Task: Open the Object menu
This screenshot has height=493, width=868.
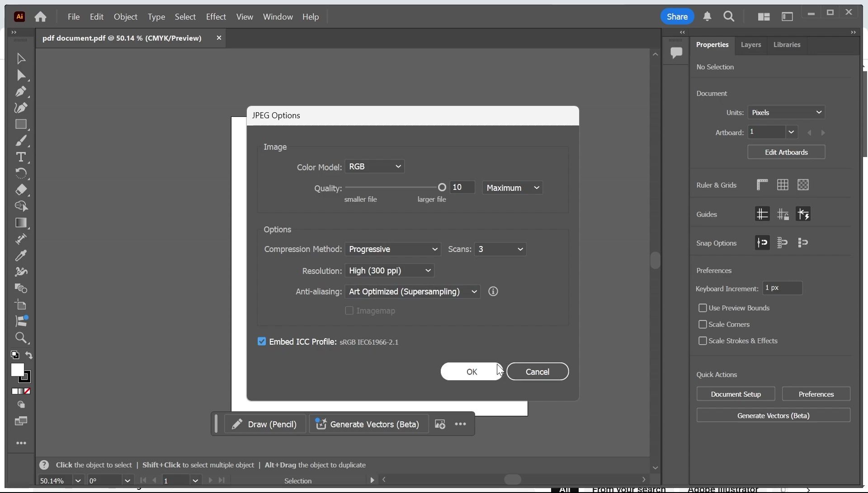Action: 126,17
